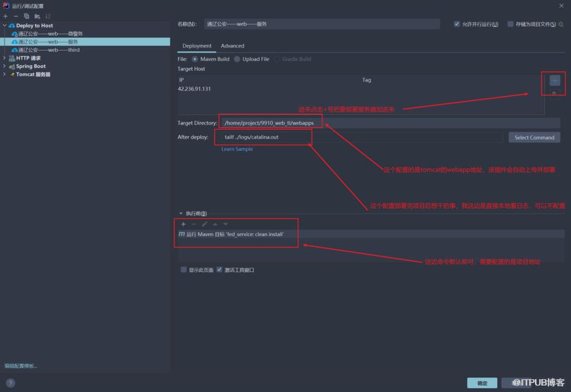Add a before-launch task with plus icon
The height and width of the screenshot is (392, 571).
(x=183, y=224)
